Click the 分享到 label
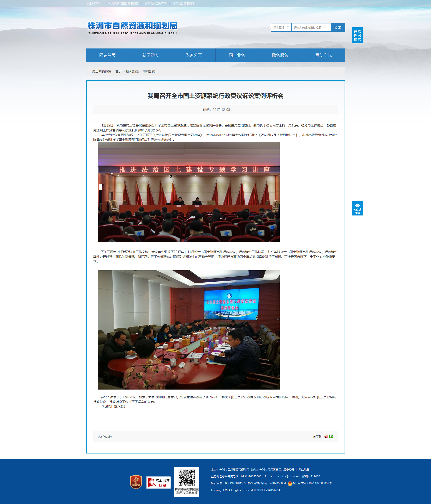 point(318,437)
